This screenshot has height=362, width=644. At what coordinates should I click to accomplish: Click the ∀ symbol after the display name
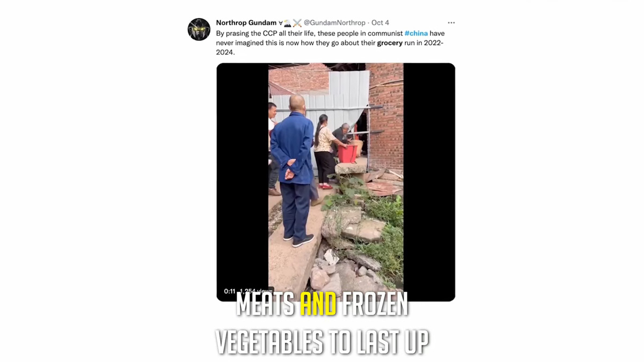point(280,23)
